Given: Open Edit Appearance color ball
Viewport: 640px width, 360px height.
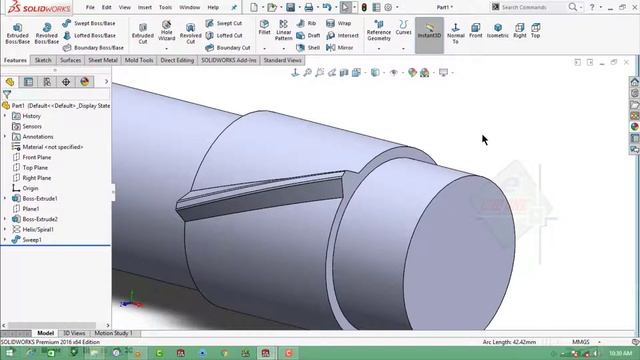Looking at the screenshot, I should tap(412, 73).
